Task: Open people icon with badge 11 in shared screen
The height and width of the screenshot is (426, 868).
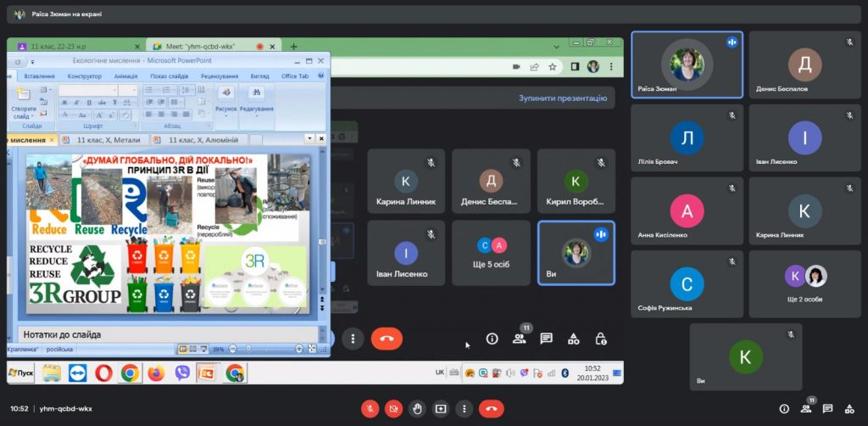Action: [520, 339]
